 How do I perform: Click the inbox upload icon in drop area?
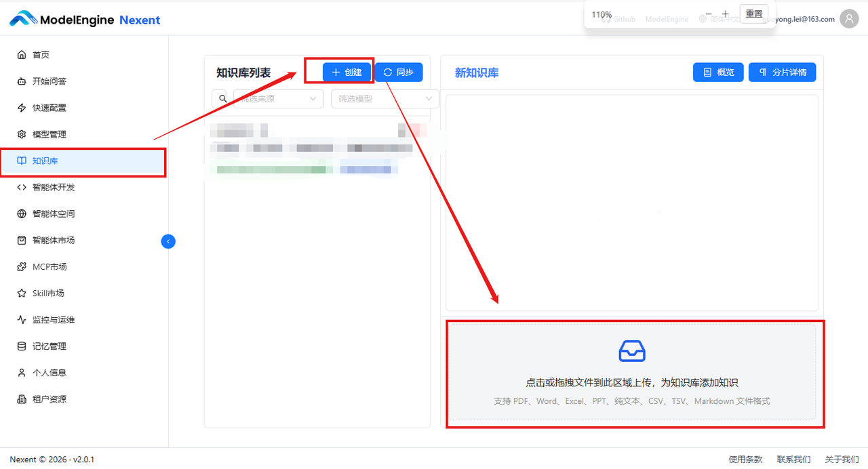click(x=632, y=351)
